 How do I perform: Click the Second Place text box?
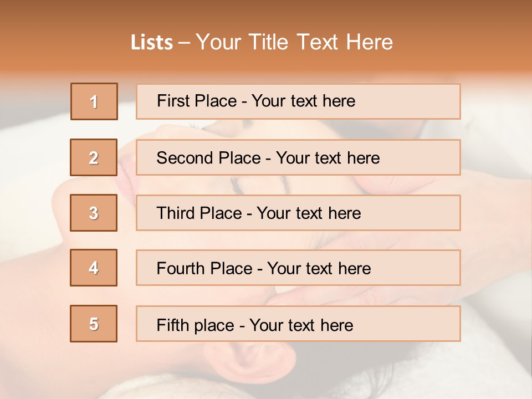pos(298,157)
